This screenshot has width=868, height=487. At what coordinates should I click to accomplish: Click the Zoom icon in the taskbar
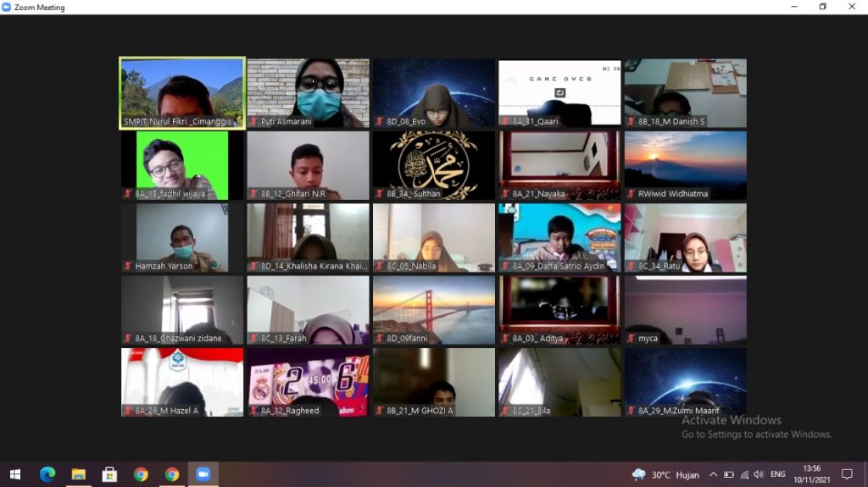pos(203,474)
